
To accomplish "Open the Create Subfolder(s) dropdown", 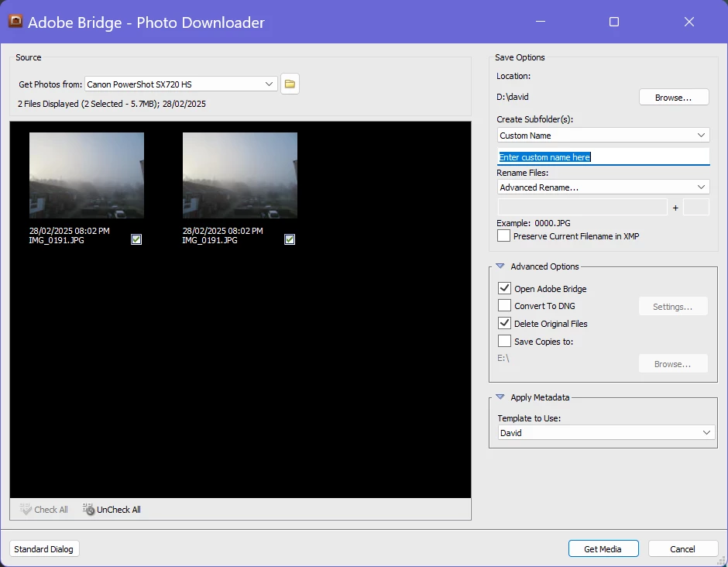I will point(603,135).
